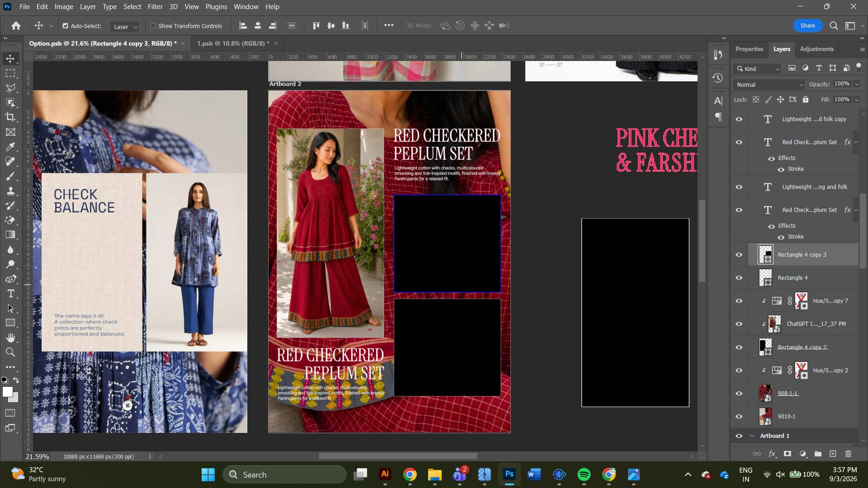
Task: Select the Crop tool
Action: [10, 117]
